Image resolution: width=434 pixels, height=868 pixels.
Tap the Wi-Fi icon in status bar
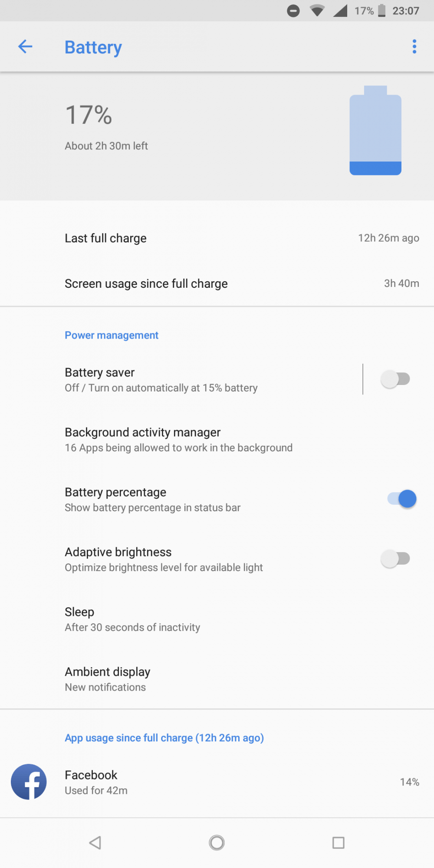[x=317, y=10]
